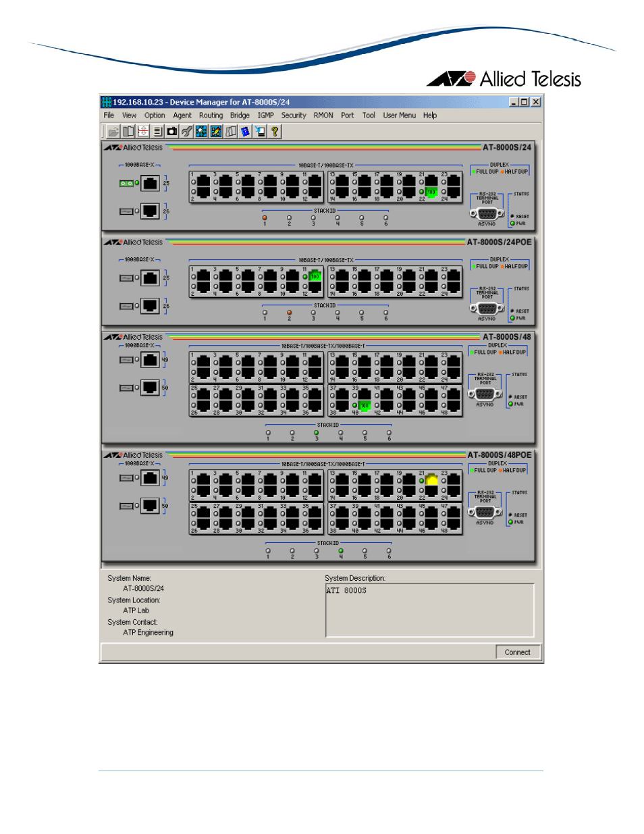Click the System Description text box

click(430, 610)
